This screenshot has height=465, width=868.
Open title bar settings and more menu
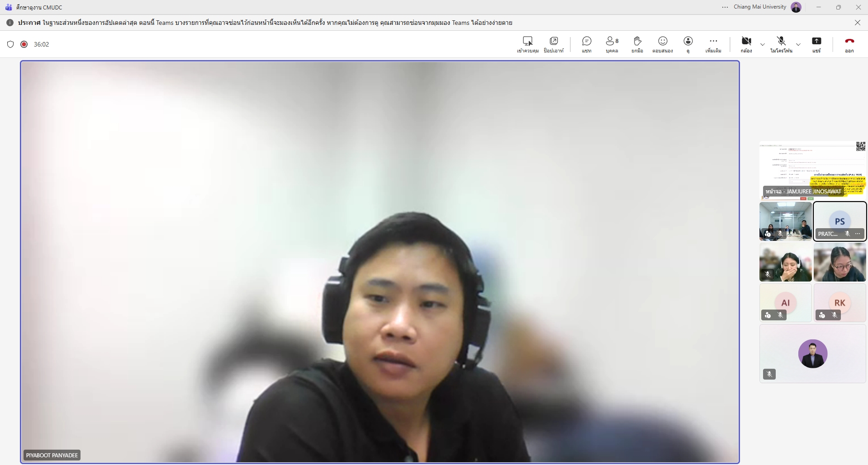pyautogui.click(x=725, y=7)
